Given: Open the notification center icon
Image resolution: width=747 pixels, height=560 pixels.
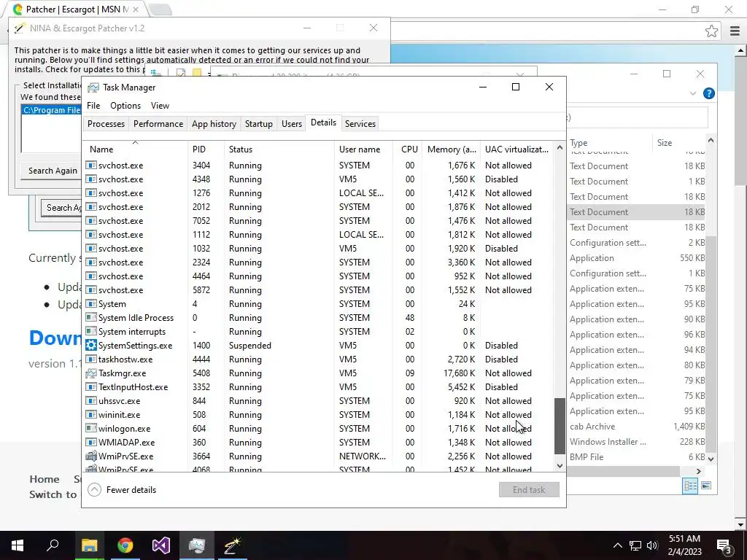Looking at the screenshot, I should 724,546.
